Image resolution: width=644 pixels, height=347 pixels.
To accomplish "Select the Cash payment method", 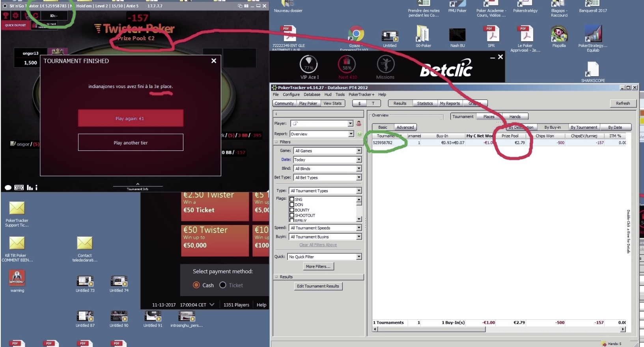I will [x=196, y=285].
